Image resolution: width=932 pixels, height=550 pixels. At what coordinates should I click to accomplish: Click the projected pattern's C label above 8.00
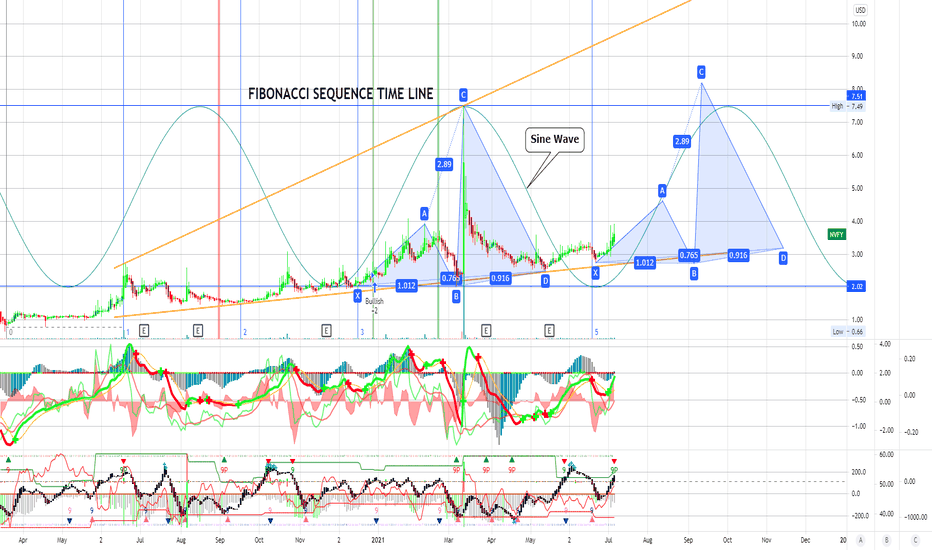pos(701,73)
